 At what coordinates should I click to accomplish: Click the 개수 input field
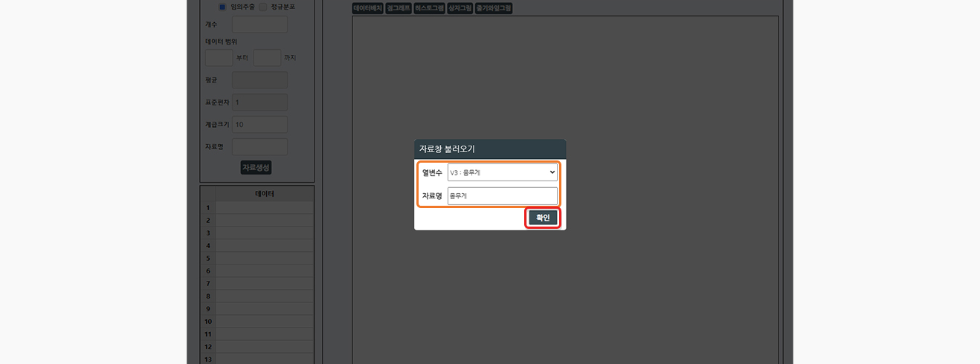[x=259, y=25]
